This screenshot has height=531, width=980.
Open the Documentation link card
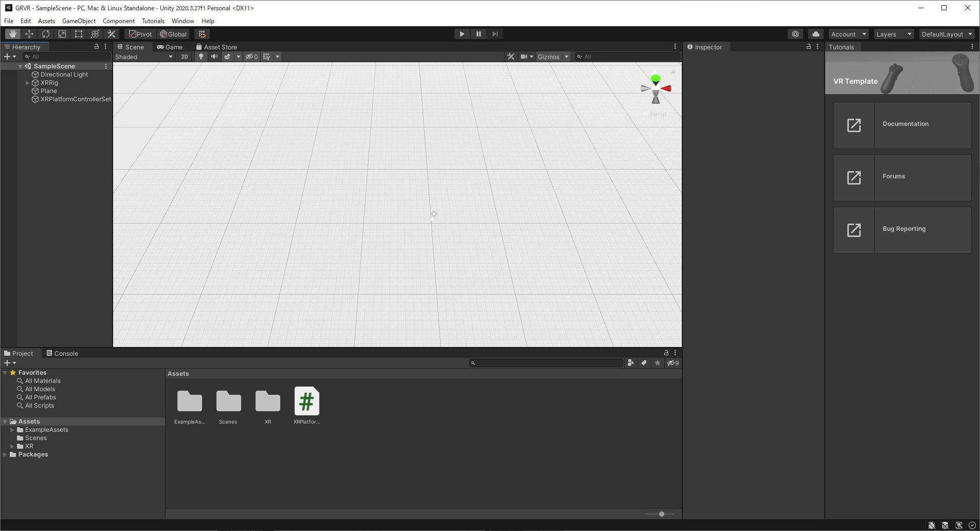point(902,125)
